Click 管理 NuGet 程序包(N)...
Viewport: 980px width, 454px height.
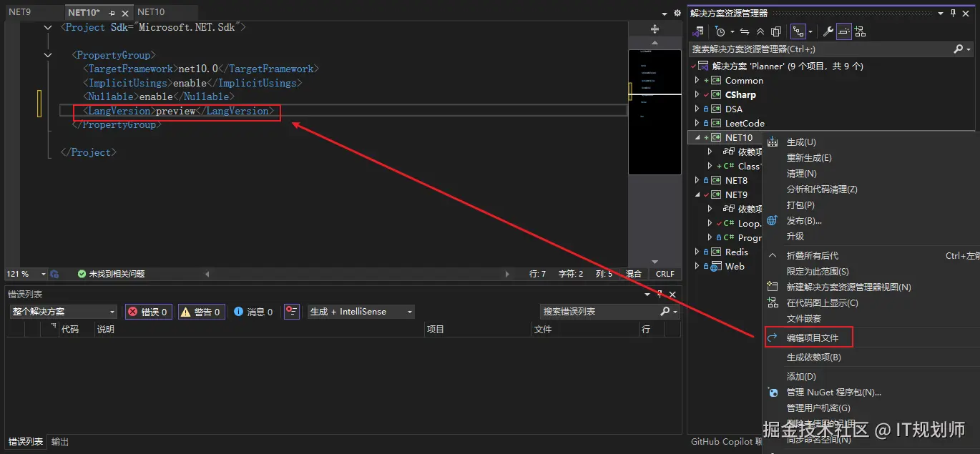(x=833, y=393)
